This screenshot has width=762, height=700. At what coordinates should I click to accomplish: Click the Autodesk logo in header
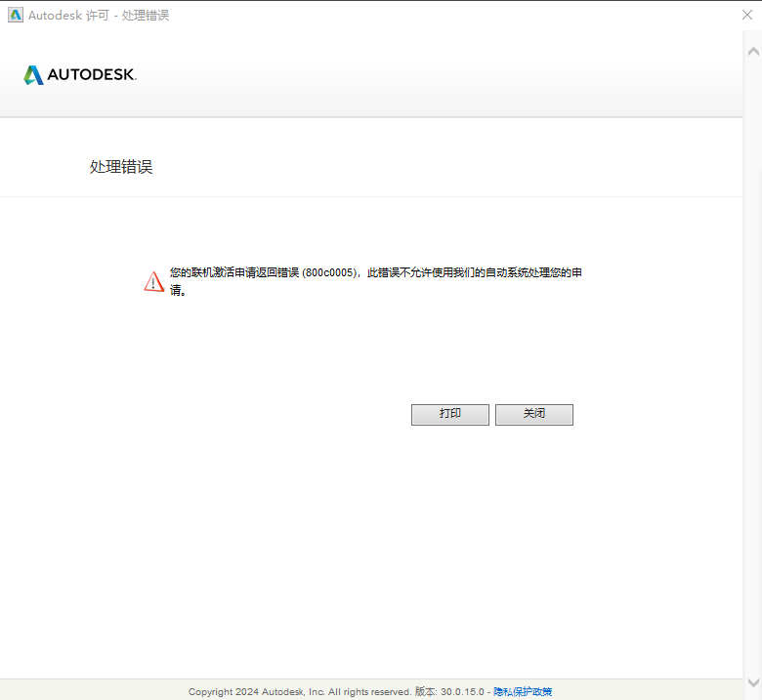80,75
